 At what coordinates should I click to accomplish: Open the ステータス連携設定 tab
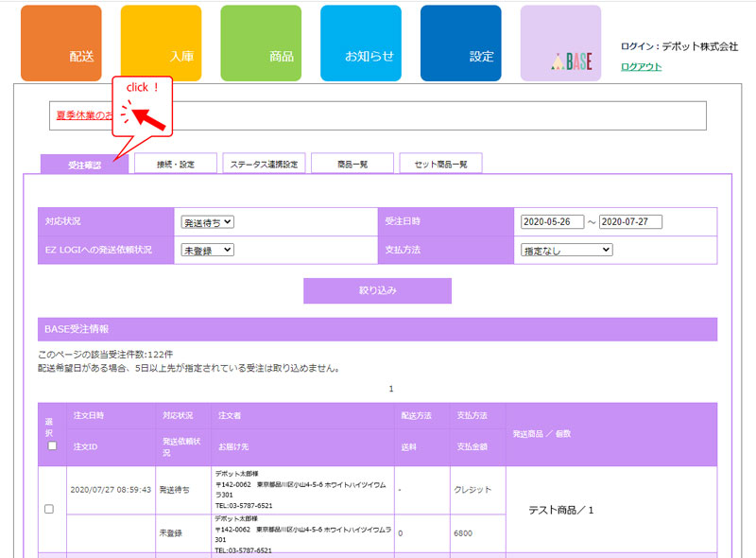(264, 164)
